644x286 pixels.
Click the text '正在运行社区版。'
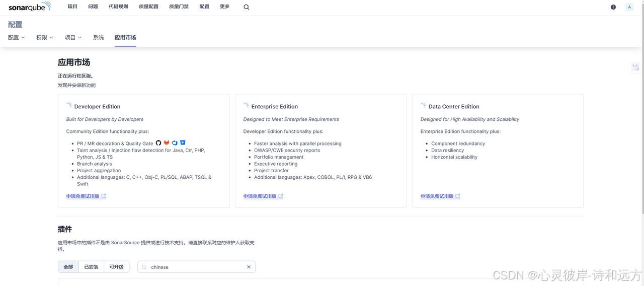click(76, 76)
